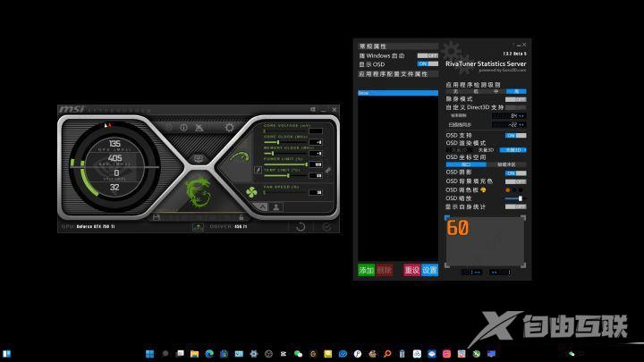The width and height of the screenshot is (644, 362).
Task: Select Framebuffer OSD coordinate space
Action: coord(506,164)
